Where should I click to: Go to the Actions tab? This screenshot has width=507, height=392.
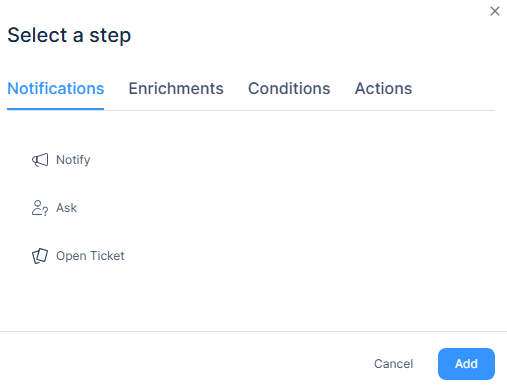(x=383, y=89)
